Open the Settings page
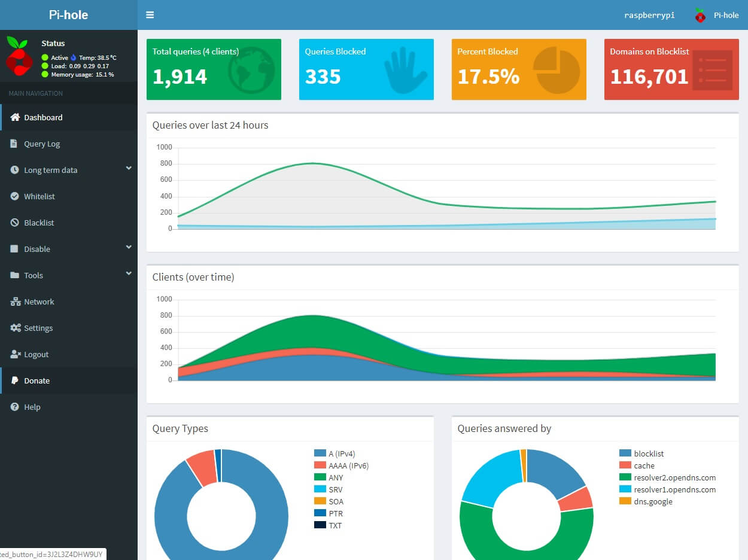This screenshot has width=748, height=560. tap(69, 328)
